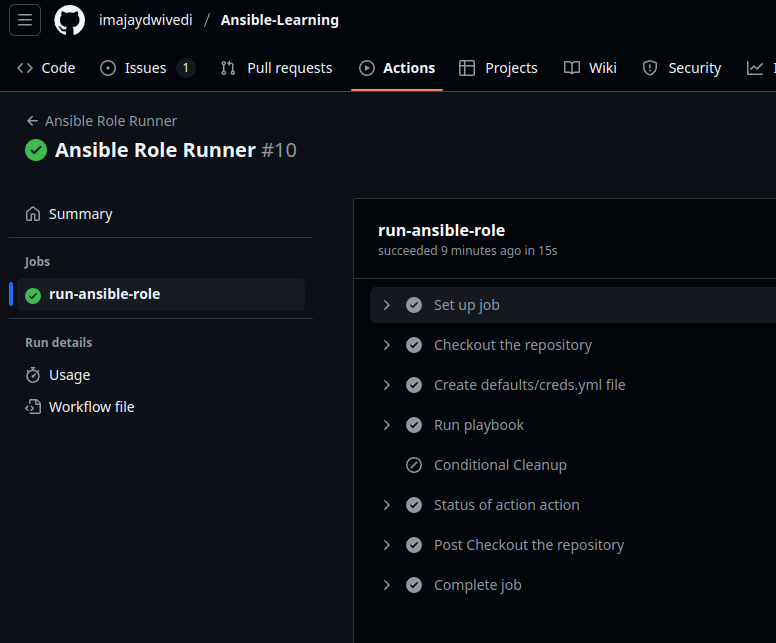The width and height of the screenshot is (776, 643).
Task: Click Run playbook success check icon
Action: 414,425
